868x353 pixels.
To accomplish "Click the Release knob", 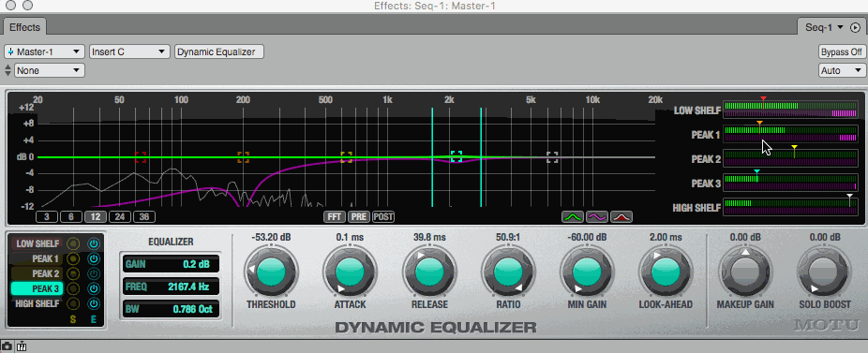I will pyautogui.click(x=429, y=272).
